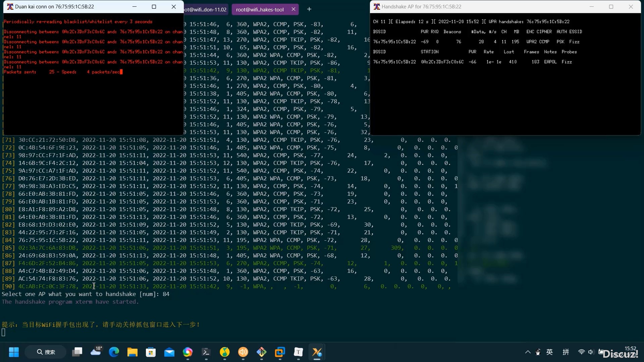
Task: Click the Typora T taskbar icon
Action: pos(298,352)
